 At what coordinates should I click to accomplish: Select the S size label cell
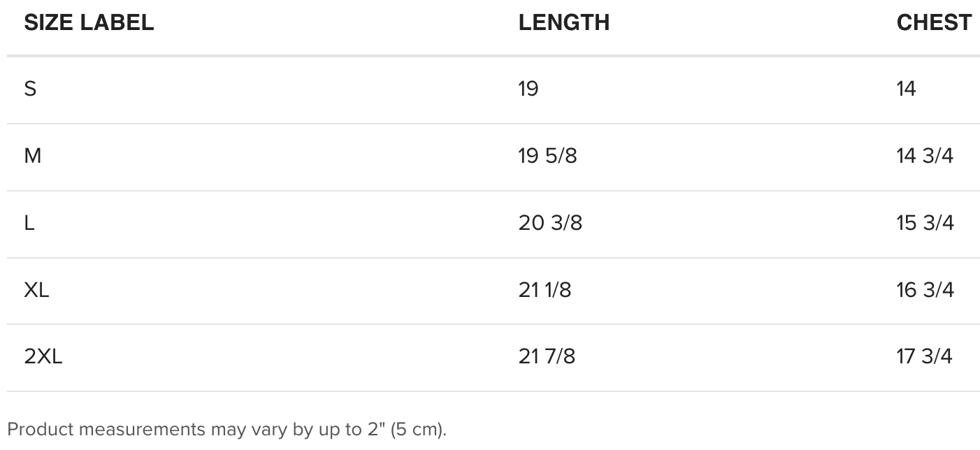click(30, 89)
